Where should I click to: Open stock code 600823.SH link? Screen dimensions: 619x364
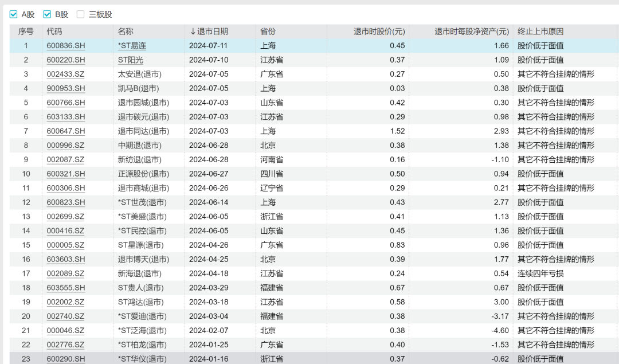tap(66, 202)
